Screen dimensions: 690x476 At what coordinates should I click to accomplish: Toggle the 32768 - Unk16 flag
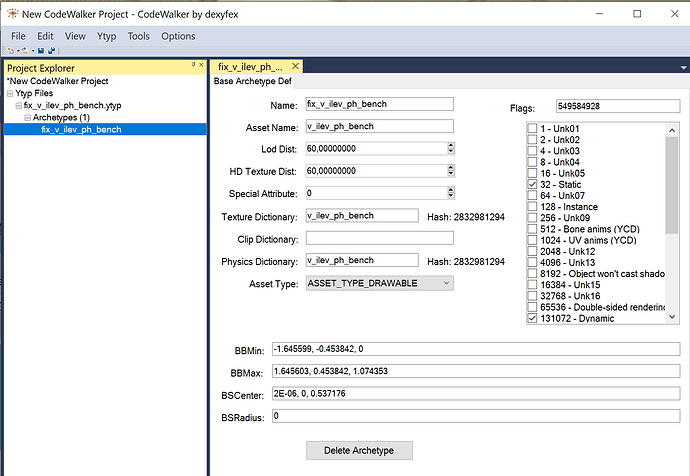pos(532,296)
